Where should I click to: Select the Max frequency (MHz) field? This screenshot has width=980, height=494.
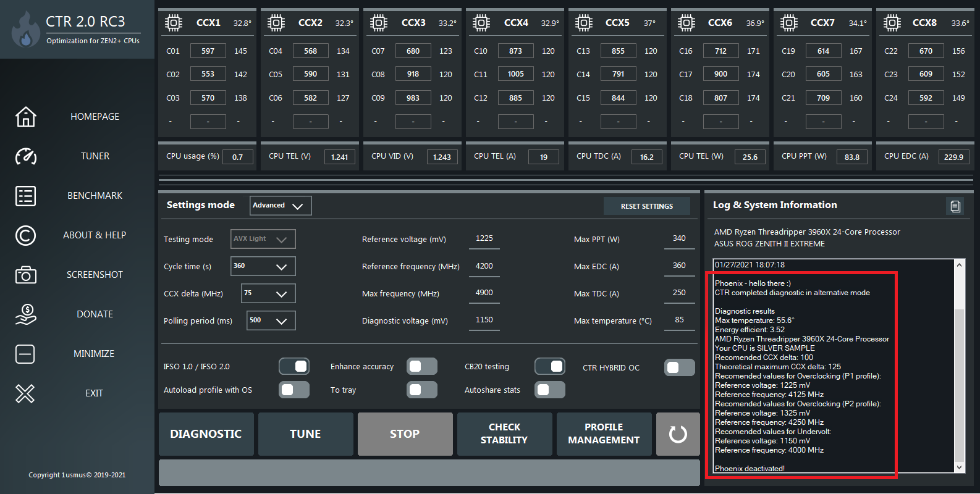coord(484,293)
